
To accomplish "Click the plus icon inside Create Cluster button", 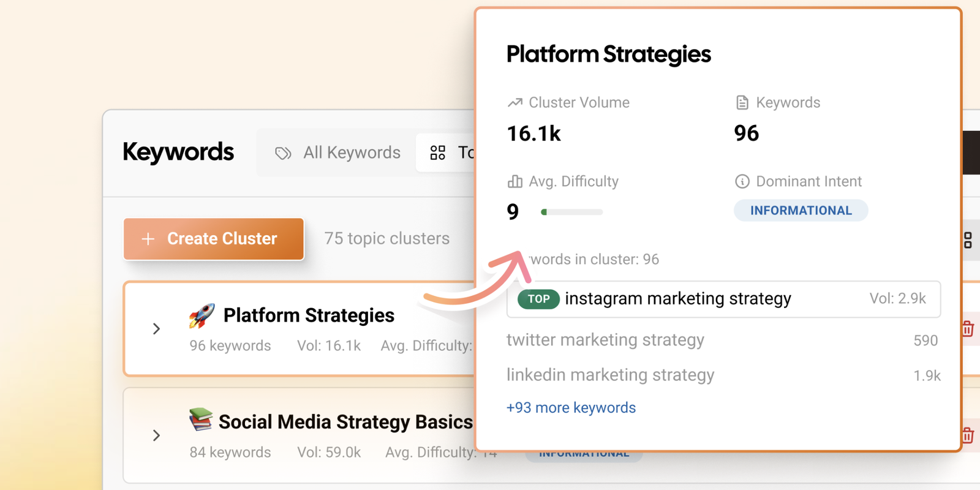I will click(148, 239).
